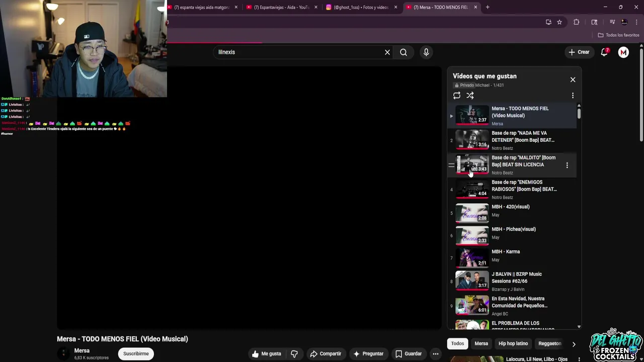
Task: Click the Suscribirme button
Action: (x=136, y=353)
